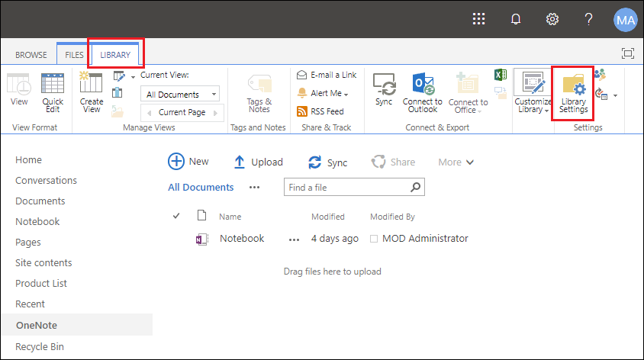Click the RSS Feed icon

302,111
